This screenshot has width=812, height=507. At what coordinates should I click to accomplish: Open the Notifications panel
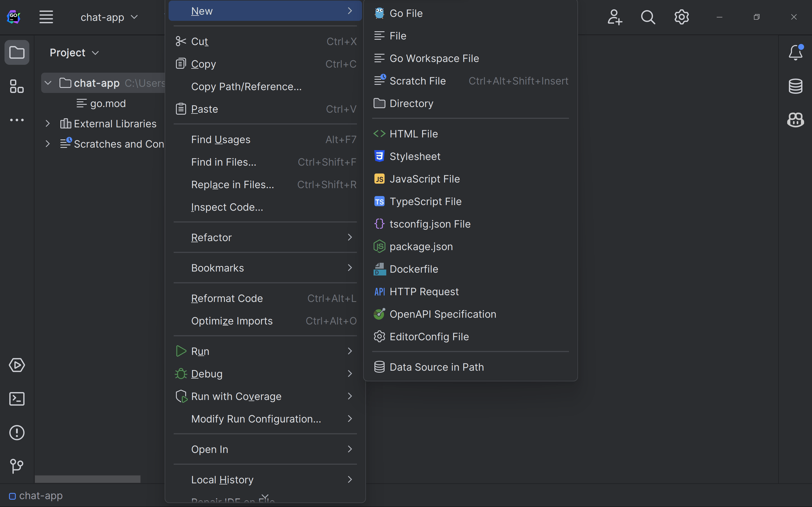pos(795,52)
